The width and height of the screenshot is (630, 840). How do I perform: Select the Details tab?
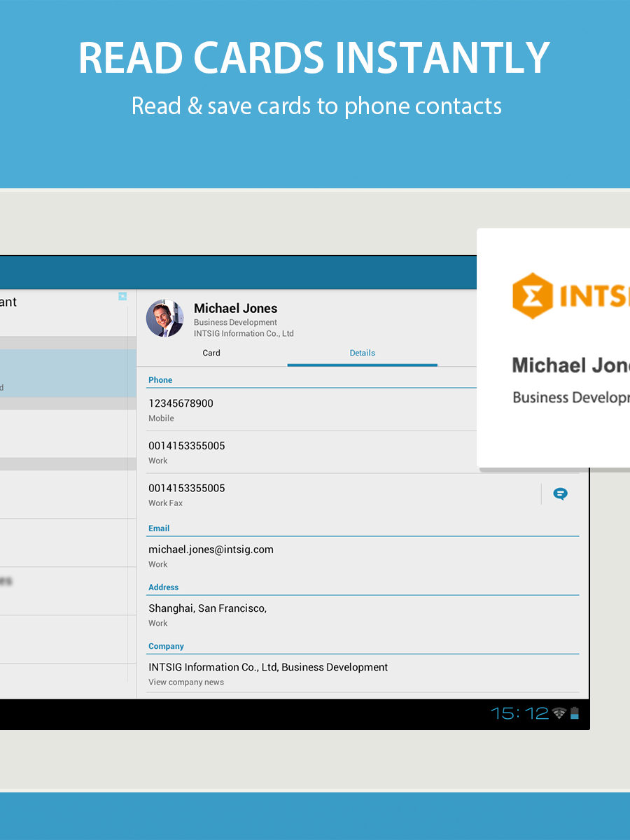click(x=362, y=353)
